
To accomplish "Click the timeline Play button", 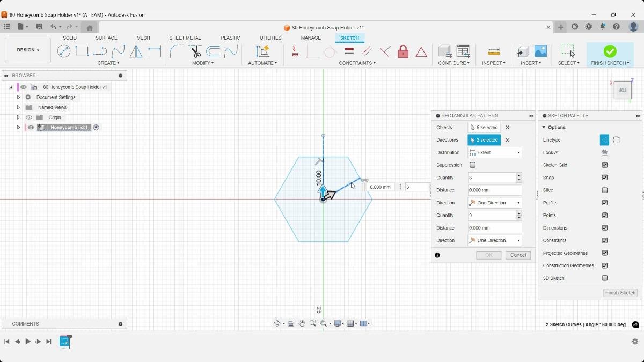I will [28, 342].
